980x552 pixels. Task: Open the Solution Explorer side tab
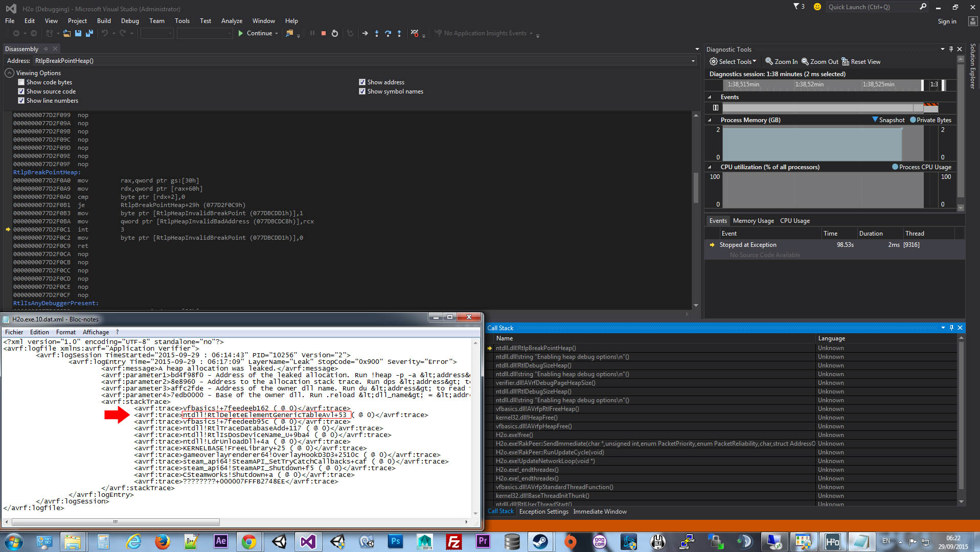click(x=972, y=66)
